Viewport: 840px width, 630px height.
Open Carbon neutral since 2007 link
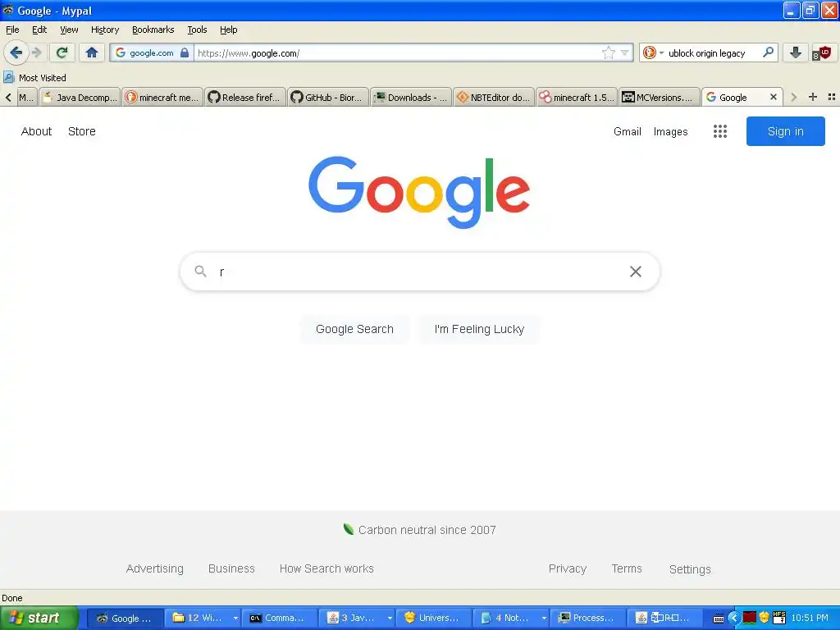click(427, 530)
